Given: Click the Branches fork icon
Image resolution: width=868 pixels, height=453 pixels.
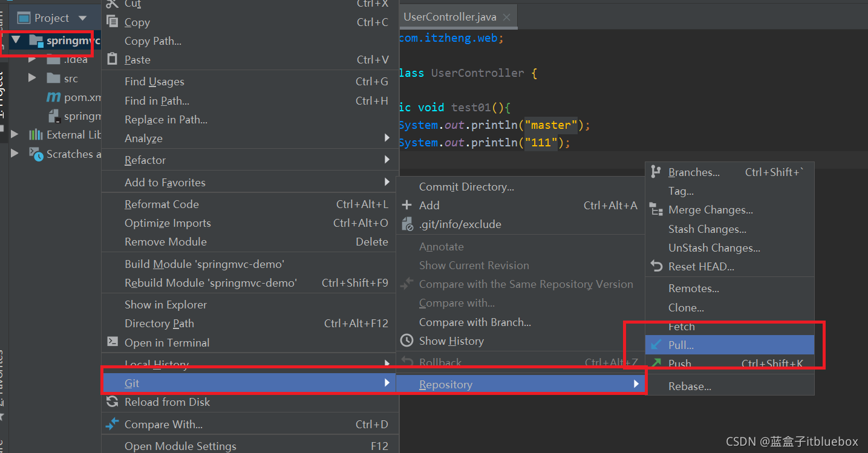Looking at the screenshot, I should point(656,172).
